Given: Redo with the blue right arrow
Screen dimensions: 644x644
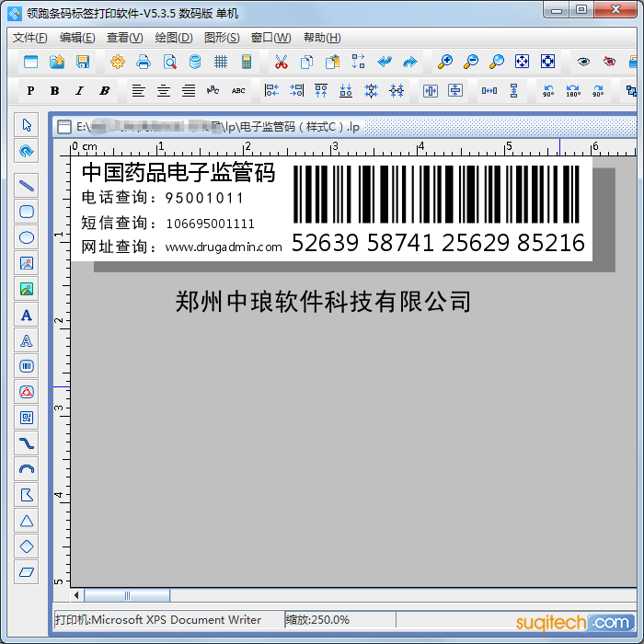Looking at the screenshot, I should (x=410, y=62).
